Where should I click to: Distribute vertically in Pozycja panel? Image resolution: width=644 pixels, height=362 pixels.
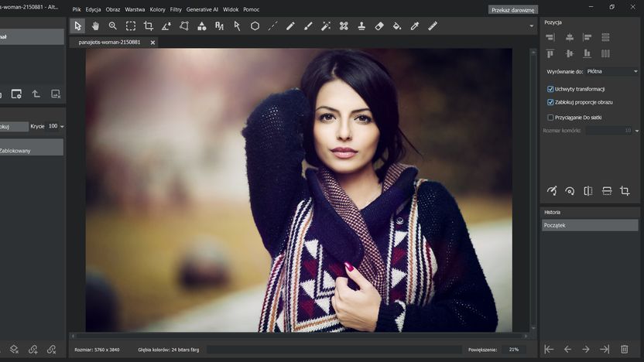(x=605, y=37)
